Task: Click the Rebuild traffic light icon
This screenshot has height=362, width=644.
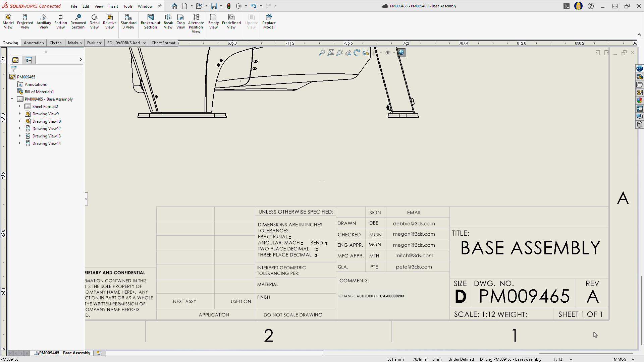Action: point(229,6)
